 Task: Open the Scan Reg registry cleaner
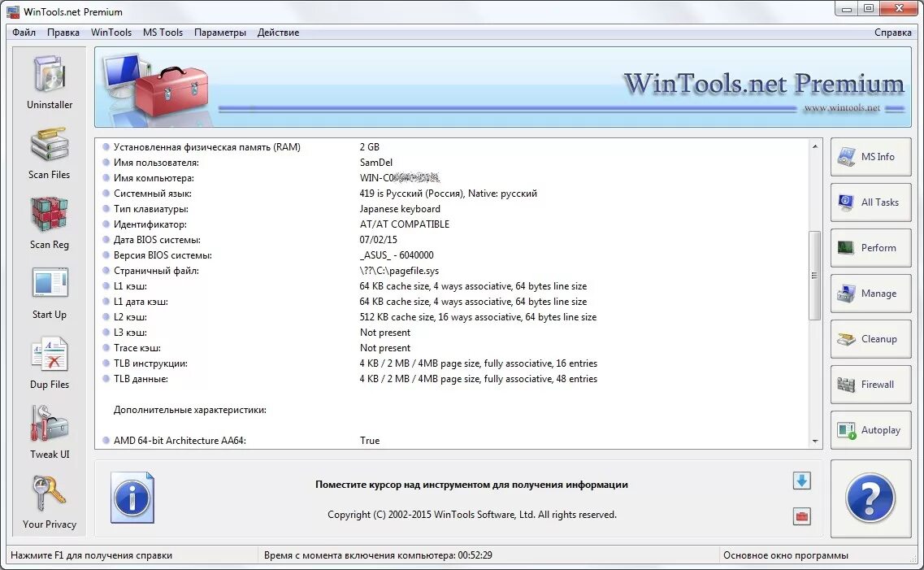tap(50, 222)
